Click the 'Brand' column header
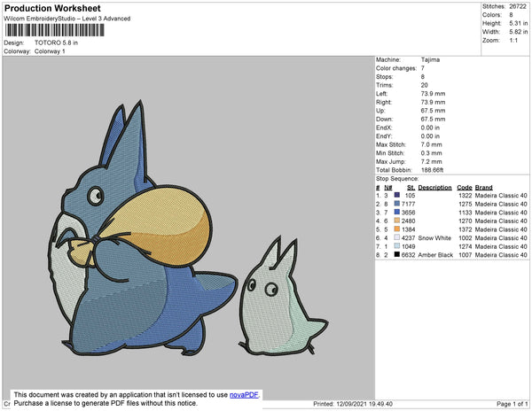532x411 pixels. (483, 188)
